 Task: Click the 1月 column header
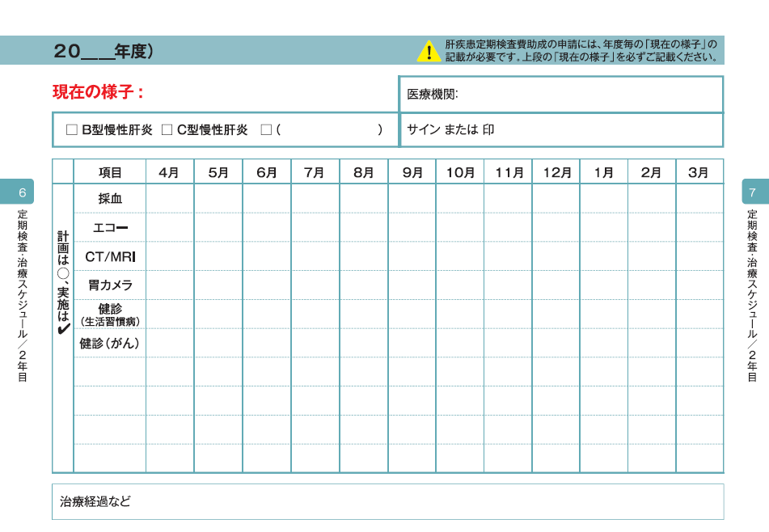coord(604,172)
